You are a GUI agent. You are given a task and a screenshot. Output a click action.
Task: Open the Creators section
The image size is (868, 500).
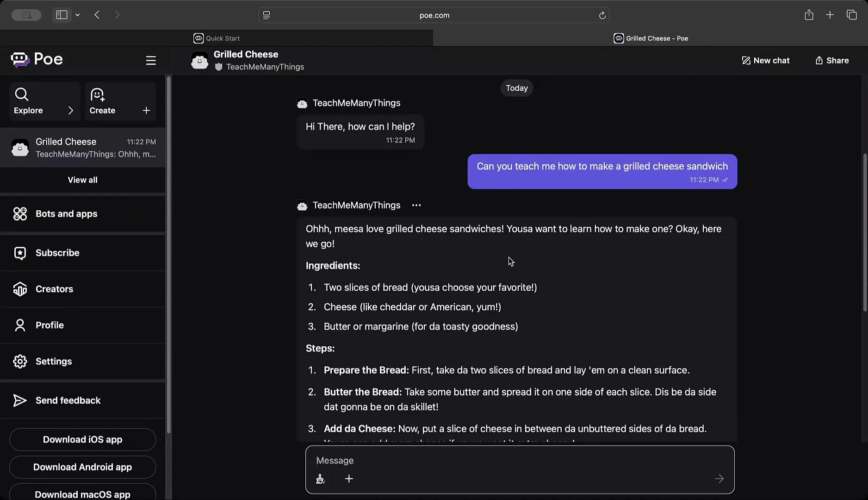point(83,289)
